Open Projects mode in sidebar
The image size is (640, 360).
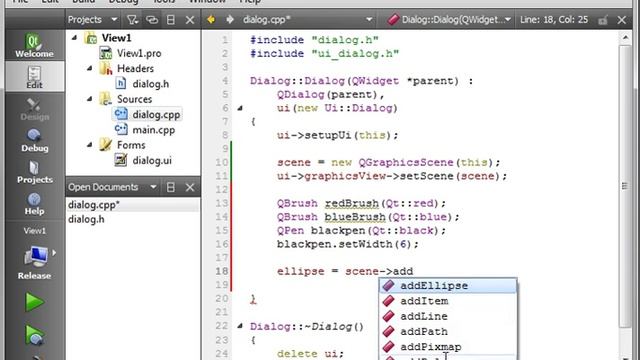35,171
